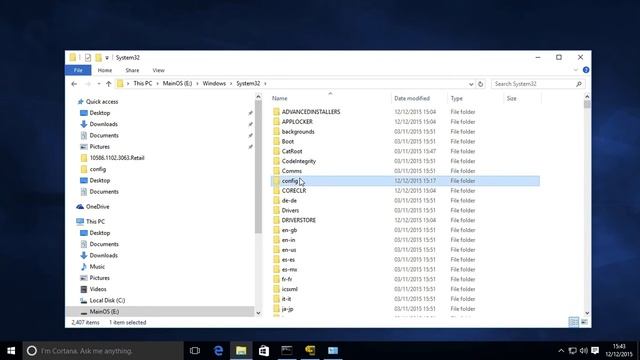Sort by the Type column header
Image resolution: width=640 pixels, height=360 pixels.
click(x=457, y=98)
